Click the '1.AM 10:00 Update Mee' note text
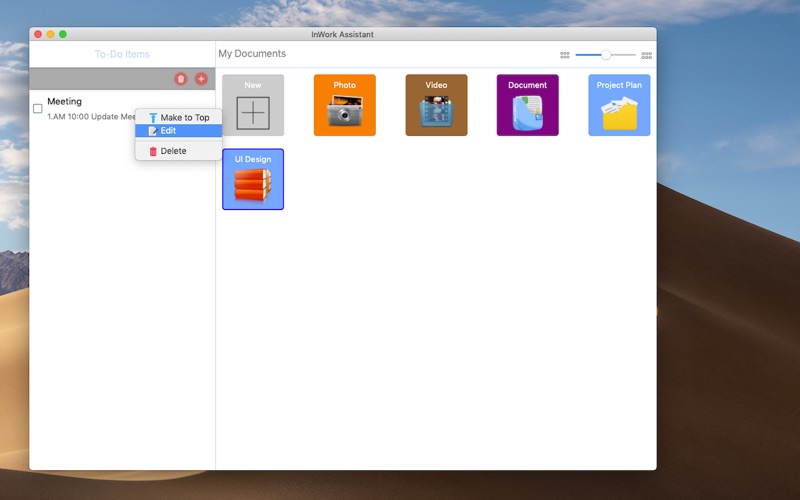The width and height of the screenshot is (800, 500). [x=91, y=116]
